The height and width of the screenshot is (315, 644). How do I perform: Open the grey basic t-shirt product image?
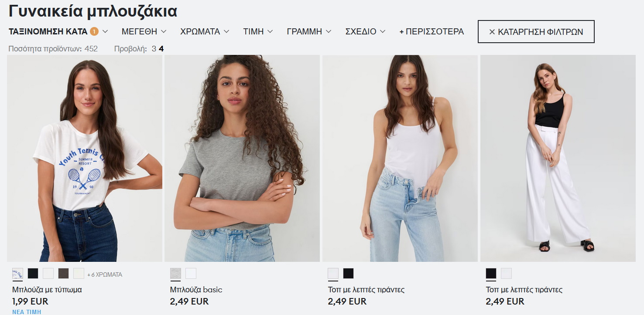[242, 158]
